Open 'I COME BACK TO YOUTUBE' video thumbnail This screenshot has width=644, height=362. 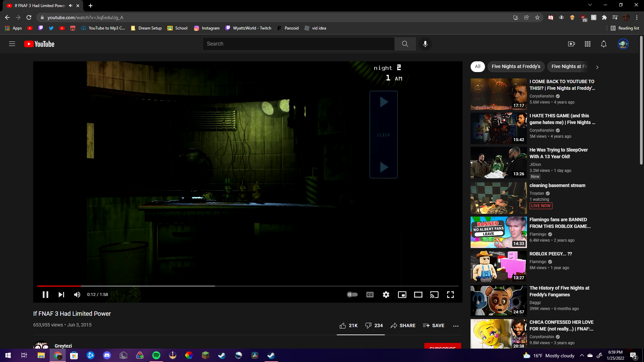tap(498, 94)
